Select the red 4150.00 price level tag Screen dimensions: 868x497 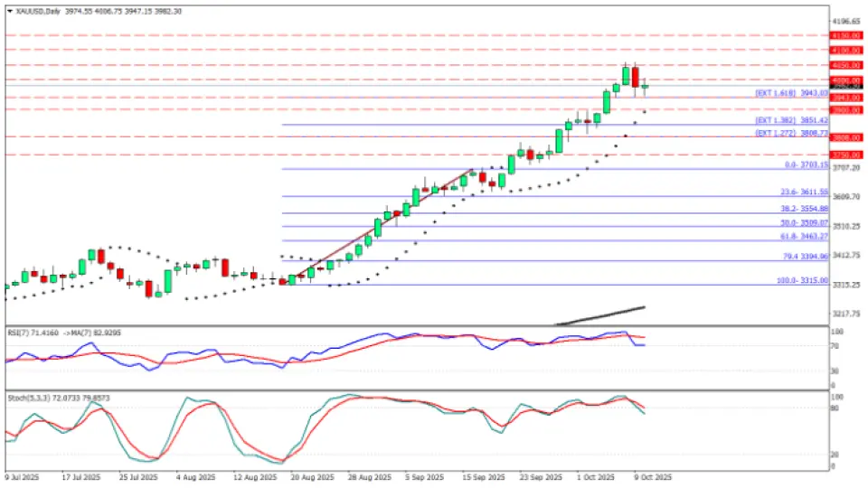coord(847,34)
